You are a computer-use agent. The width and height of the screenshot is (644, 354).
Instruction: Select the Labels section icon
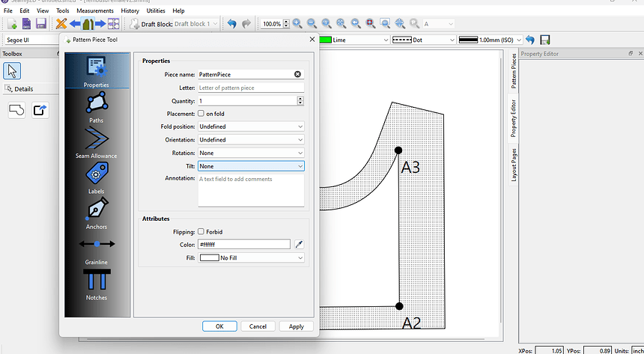pos(97,178)
